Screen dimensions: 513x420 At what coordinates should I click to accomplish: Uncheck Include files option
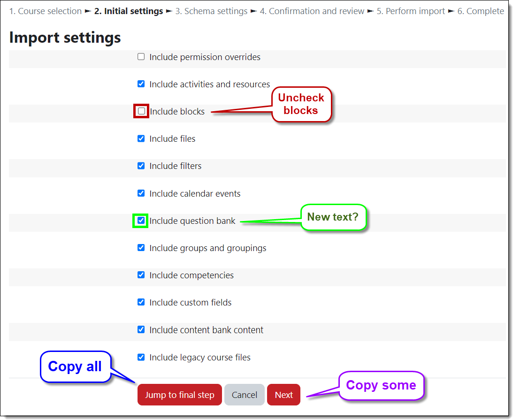[141, 139]
